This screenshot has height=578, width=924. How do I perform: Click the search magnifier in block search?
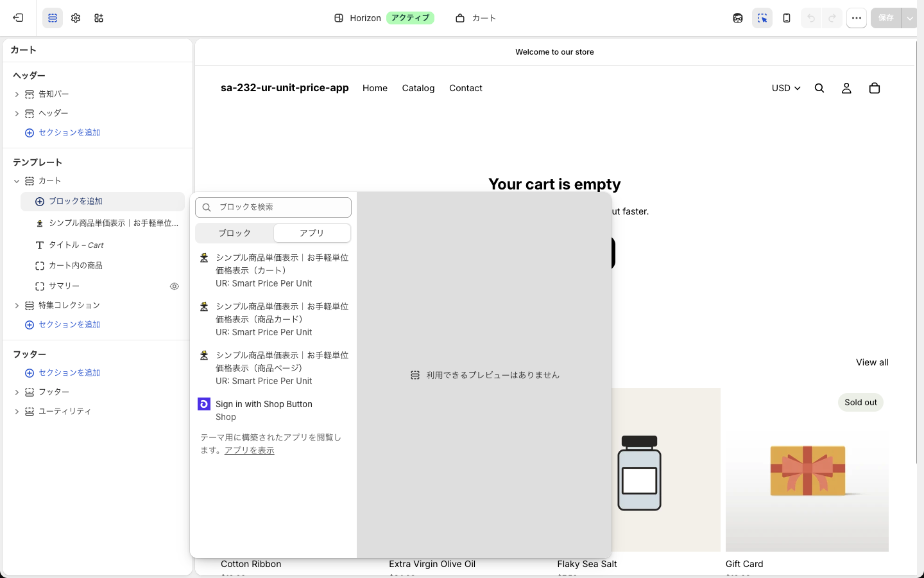click(x=207, y=207)
